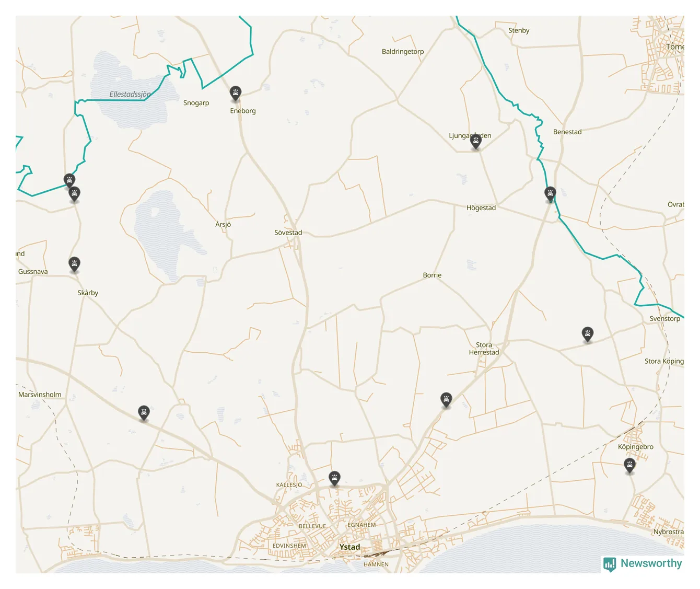
Task: Click the Baldringetorp place label
Action: [403, 51]
